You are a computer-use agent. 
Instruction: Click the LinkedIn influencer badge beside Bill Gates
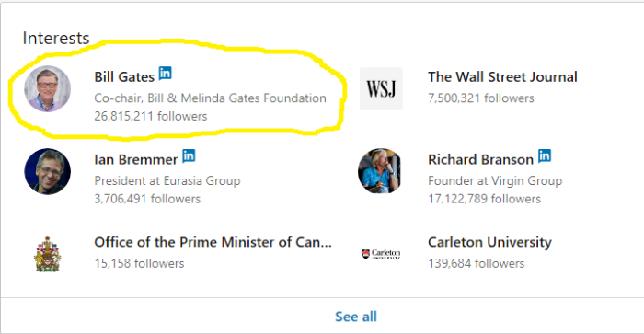click(165, 73)
